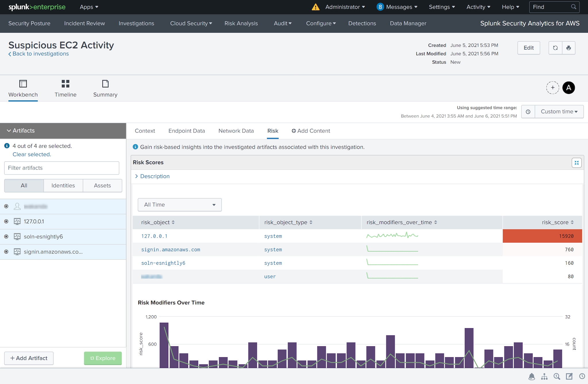Image resolution: width=588 pixels, height=384 pixels.
Task: Collapse Risk Scores panel with shrink icon
Action: pyautogui.click(x=577, y=163)
